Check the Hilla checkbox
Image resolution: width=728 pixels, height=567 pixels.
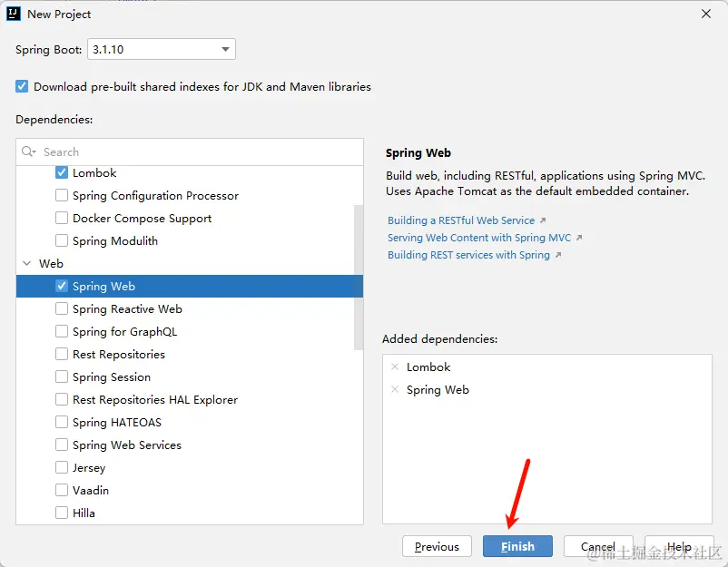(62, 513)
